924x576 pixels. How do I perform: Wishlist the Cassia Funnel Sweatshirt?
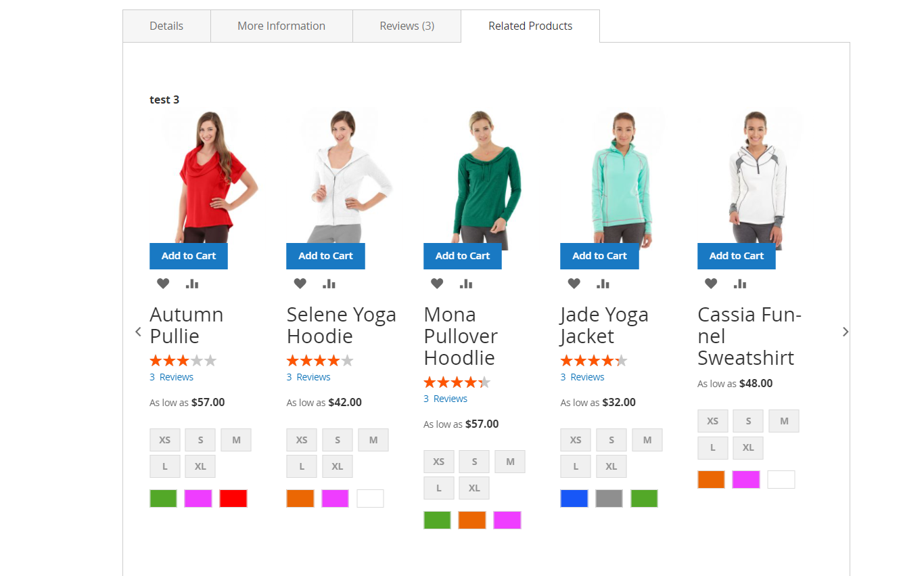pos(711,284)
